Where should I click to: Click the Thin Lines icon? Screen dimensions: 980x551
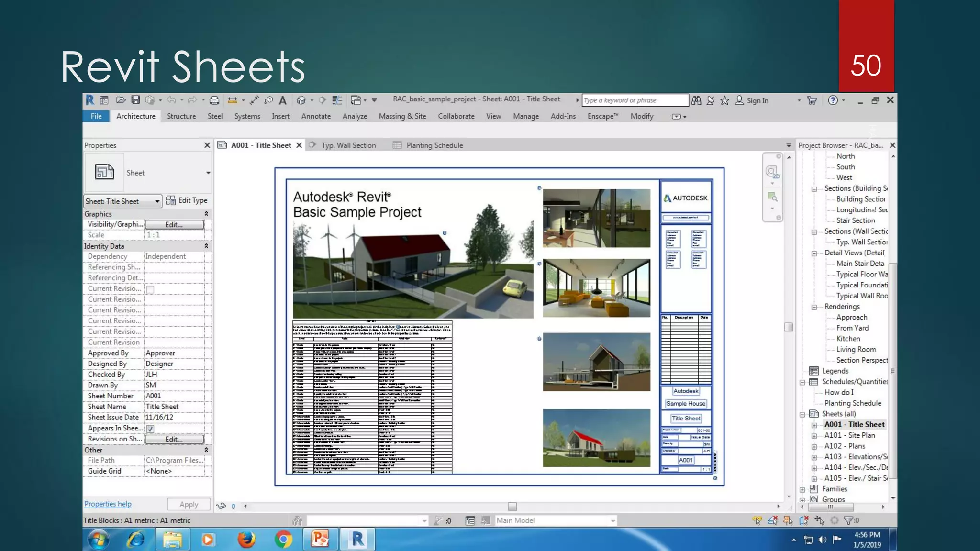tap(337, 100)
